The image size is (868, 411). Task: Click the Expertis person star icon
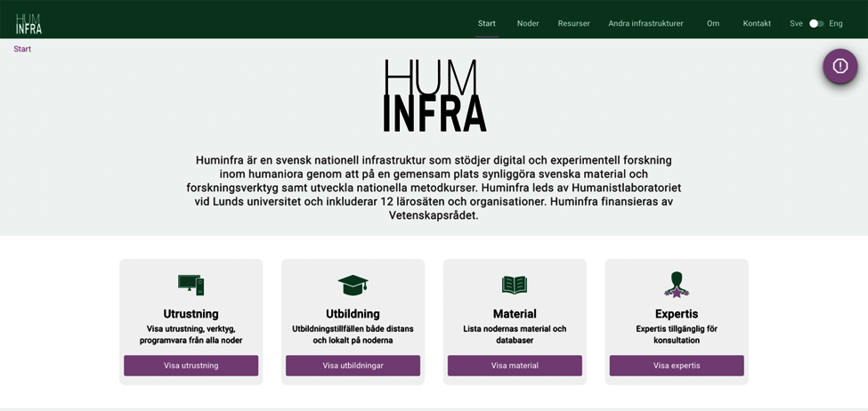point(677,285)
